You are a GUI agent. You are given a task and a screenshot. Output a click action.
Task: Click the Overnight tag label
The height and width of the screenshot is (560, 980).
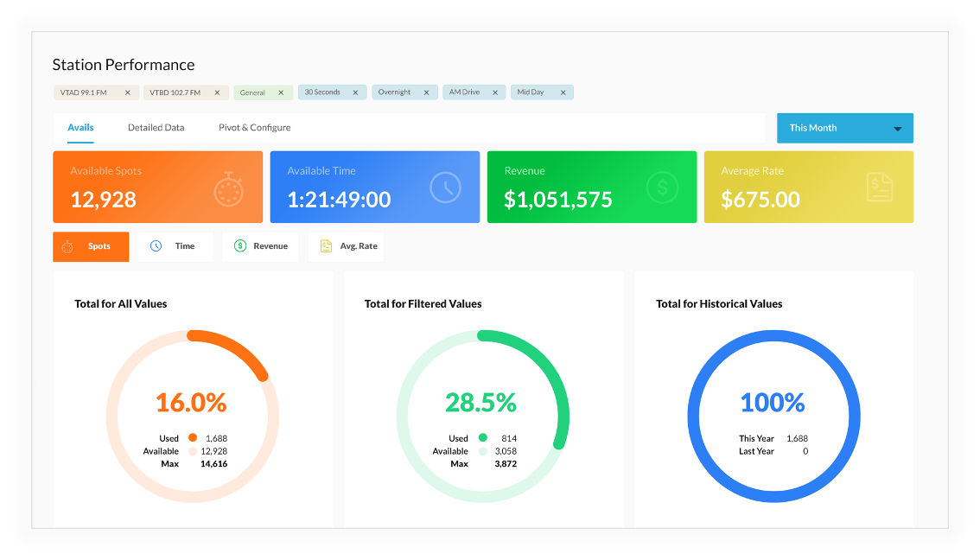coord(394,92)
